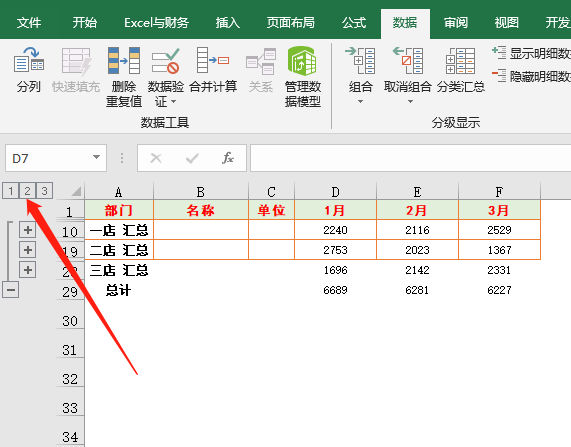Image resolution: width=571 pixels, height=447 pixels.
Task: Click the 分列 text-to-columns icon
Action: pyautogui.click(x=29, y=60)
